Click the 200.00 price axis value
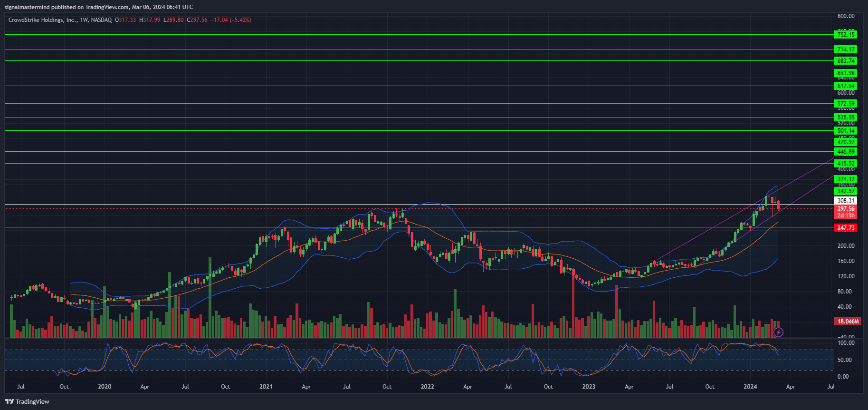The width and height of the screenshot is (868, 410). coord(846,246)
